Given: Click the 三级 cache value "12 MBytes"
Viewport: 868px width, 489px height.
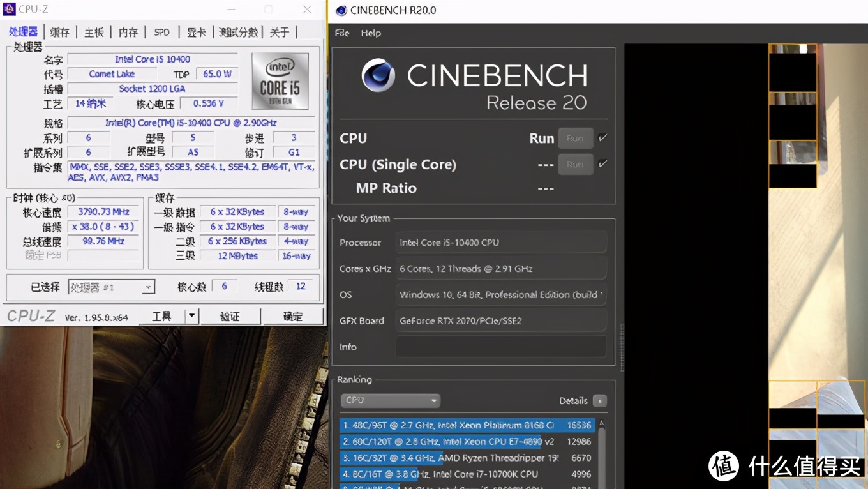Looking at the screenshot, I should pyautogui.click(x=237, y=256).
